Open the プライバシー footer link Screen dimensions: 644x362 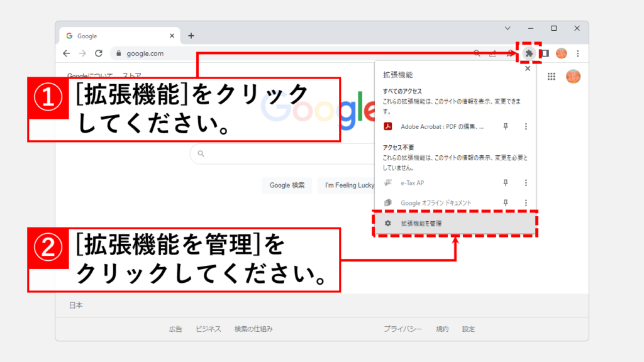(402, 329)
